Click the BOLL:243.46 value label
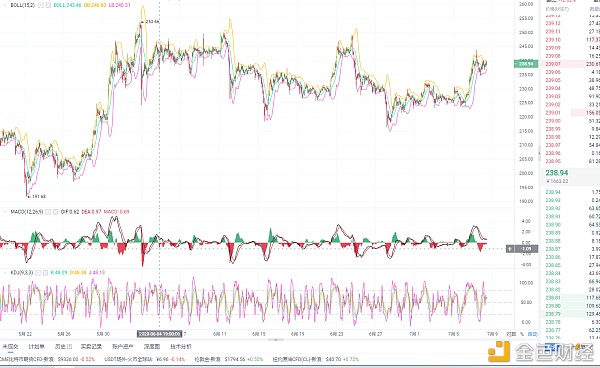Screen dimensions: 600x368 coord(67,5)
